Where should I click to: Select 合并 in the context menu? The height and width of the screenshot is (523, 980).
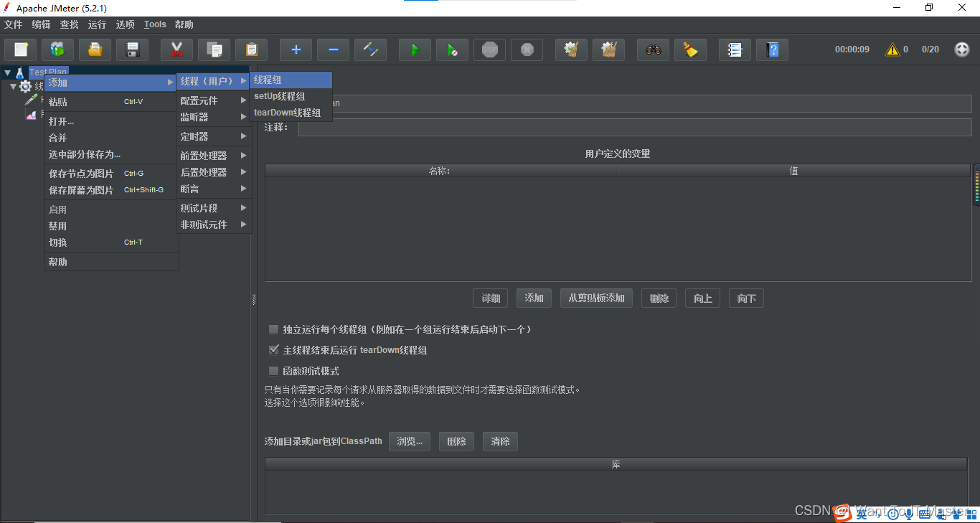click(111, 138)
